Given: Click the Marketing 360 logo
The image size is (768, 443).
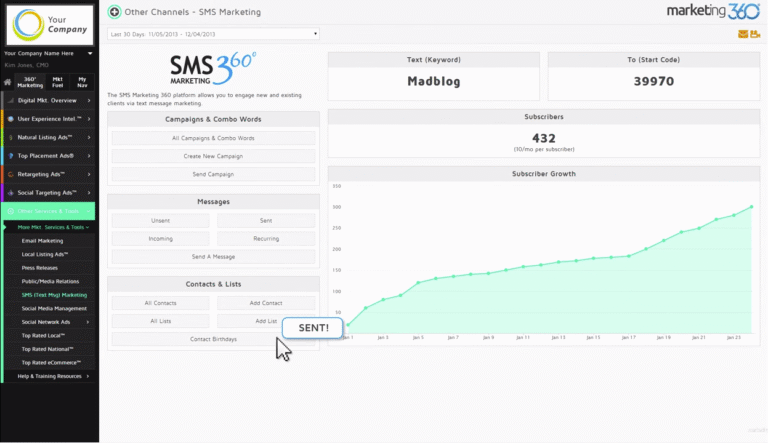Looking at the screenshot, I should click(713, 11).
